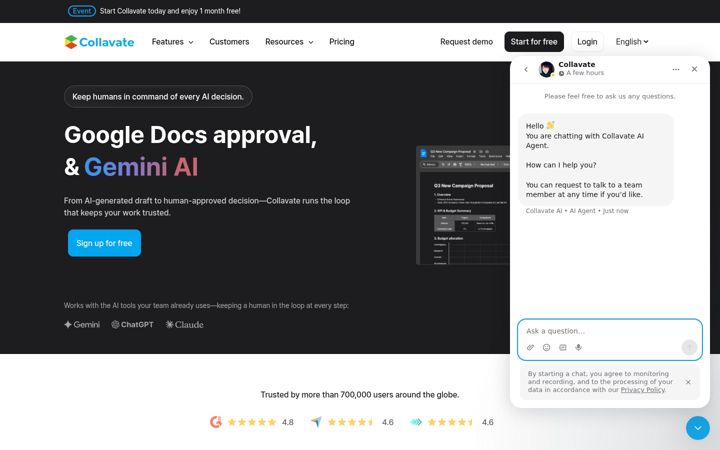Dismiss the privacy notice in chat

(688, 382)
